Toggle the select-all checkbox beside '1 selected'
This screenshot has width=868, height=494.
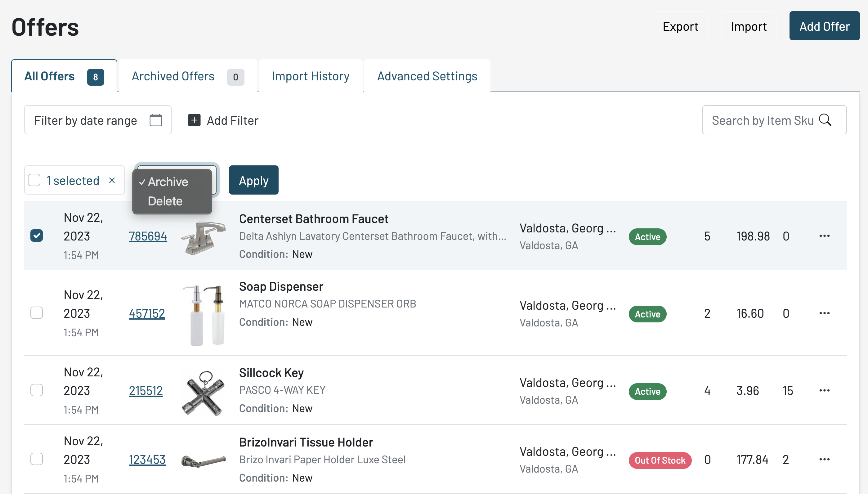pyautogui.click(x=34, y=180)
